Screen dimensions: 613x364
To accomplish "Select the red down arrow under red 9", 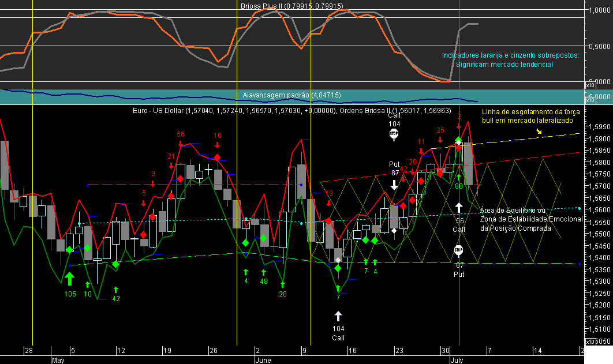I will click(153, 183).
